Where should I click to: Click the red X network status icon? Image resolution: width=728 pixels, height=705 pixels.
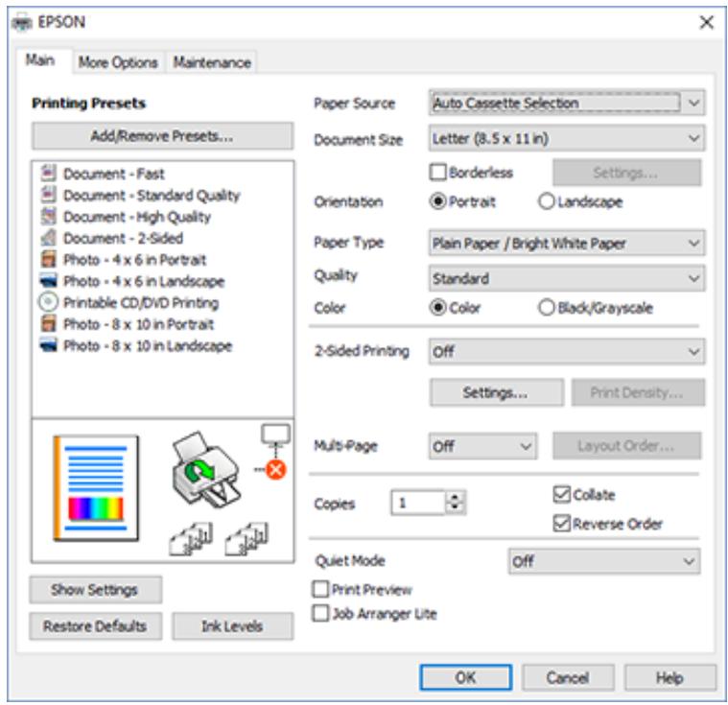click(x=276, y=470)
